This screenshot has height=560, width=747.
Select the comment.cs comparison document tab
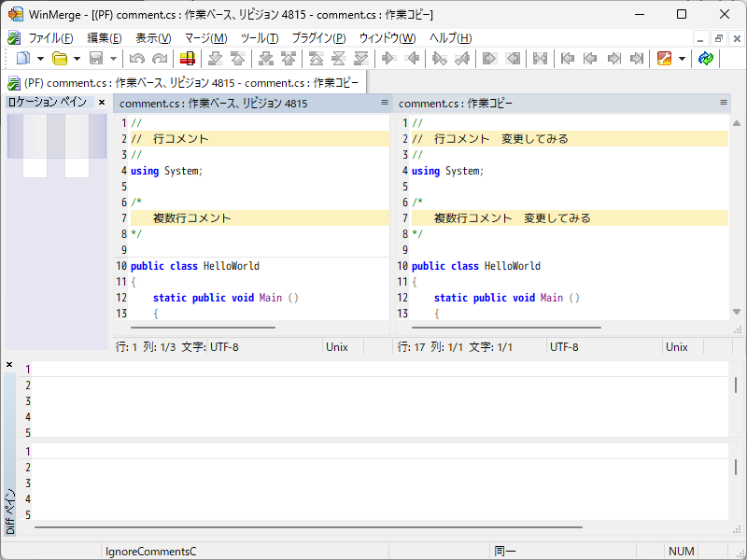coord(187,83)
